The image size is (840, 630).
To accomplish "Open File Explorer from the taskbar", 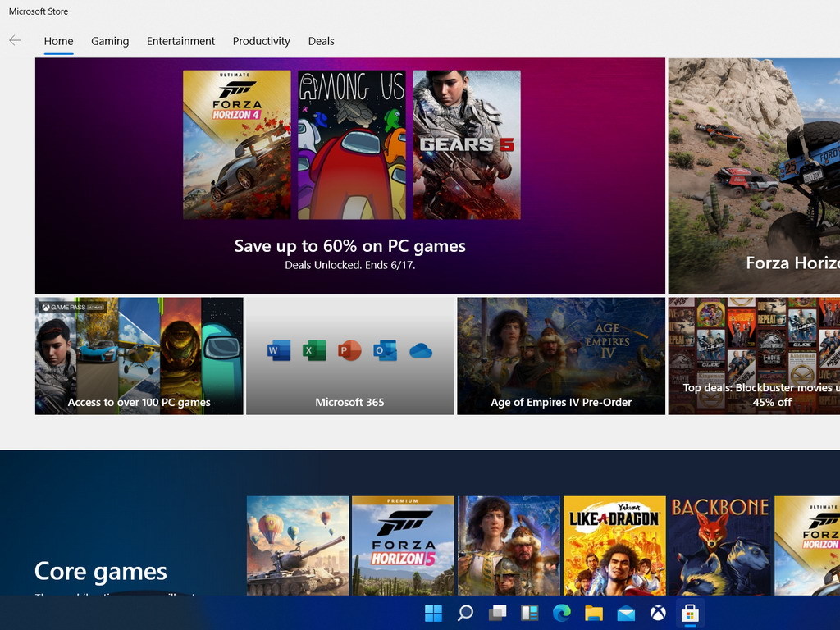I will click(x=594, y=613).
